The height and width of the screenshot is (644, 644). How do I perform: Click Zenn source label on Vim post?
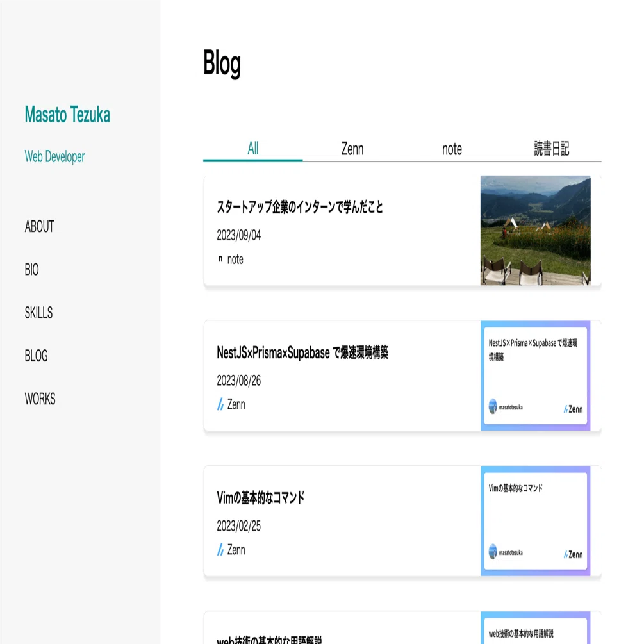(x=236, y=550)
